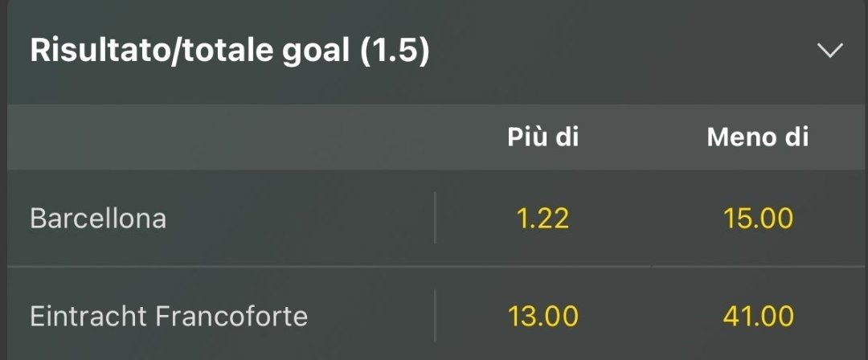Image resolution: width=868 pixels, height=360 pixels.
Task: Collapse the Risultato/totale goal market chevron
Action: 829,51
